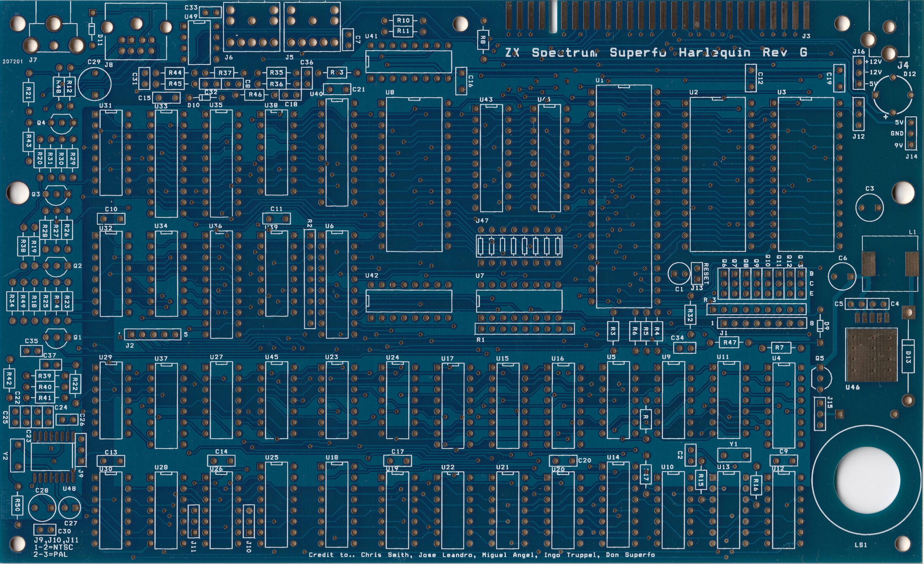The width and height of the screenshot is (924, 564).
Task: Click the C29 capacitor label
Action: click(x=94, y=62)
